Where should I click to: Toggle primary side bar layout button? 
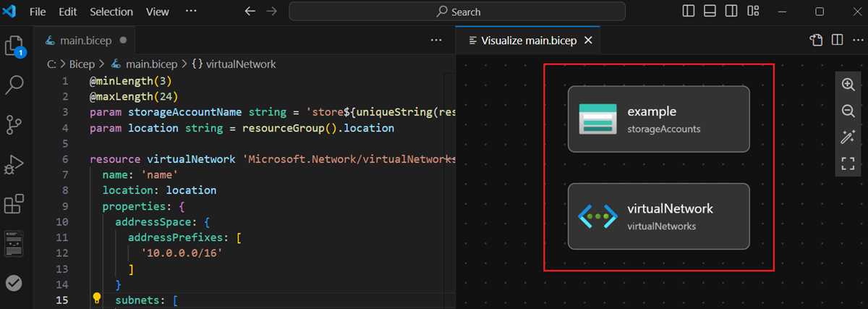tap(689, 12)
